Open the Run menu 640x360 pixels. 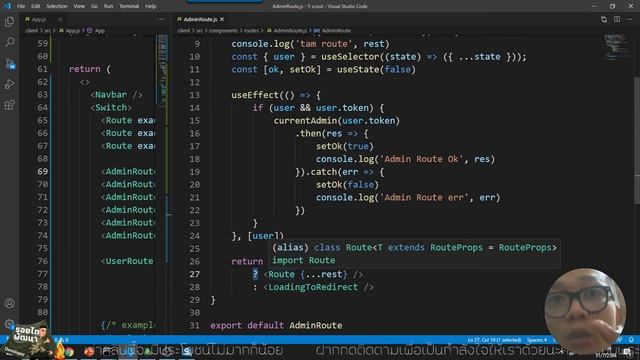(108, 6)
